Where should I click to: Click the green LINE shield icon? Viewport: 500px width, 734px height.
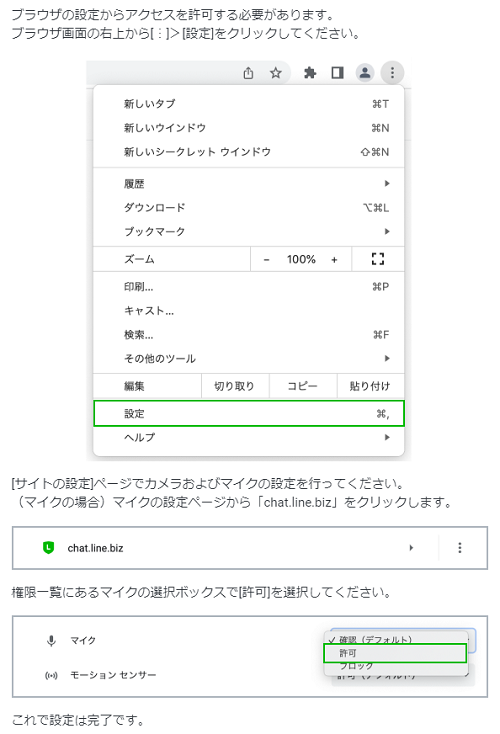pos(48,547)
